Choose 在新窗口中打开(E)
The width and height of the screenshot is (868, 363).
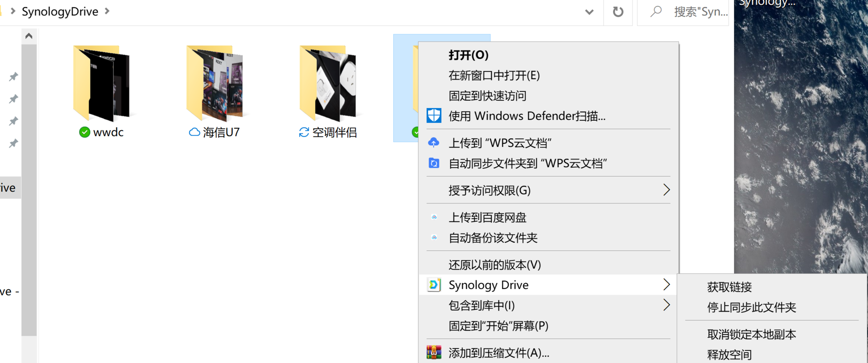(x=548, y=75)
